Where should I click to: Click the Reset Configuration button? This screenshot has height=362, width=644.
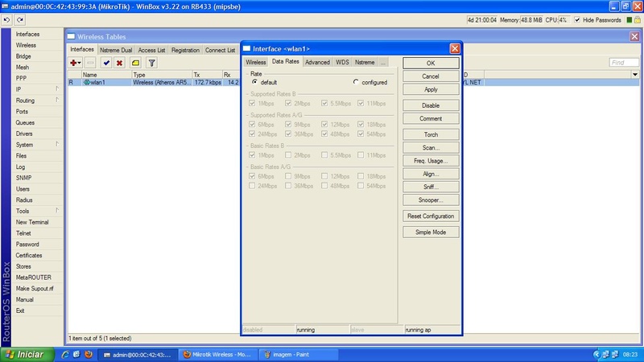tap(431, 216)
